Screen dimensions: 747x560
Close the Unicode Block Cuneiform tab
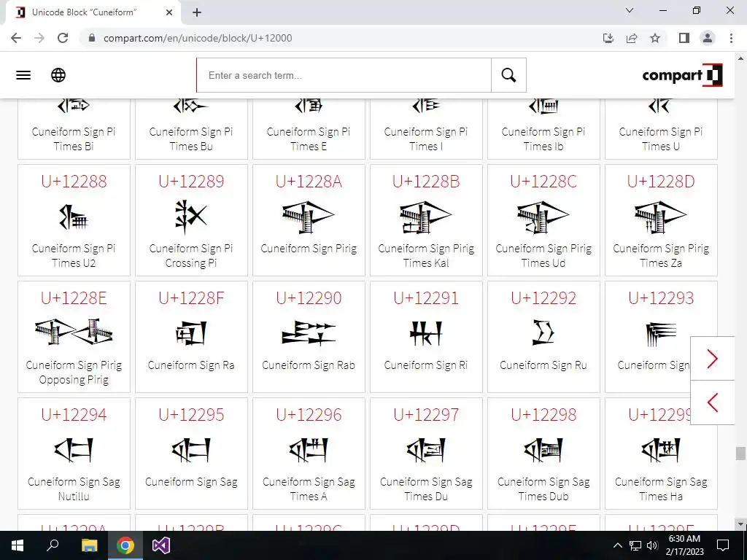point(169,12)
